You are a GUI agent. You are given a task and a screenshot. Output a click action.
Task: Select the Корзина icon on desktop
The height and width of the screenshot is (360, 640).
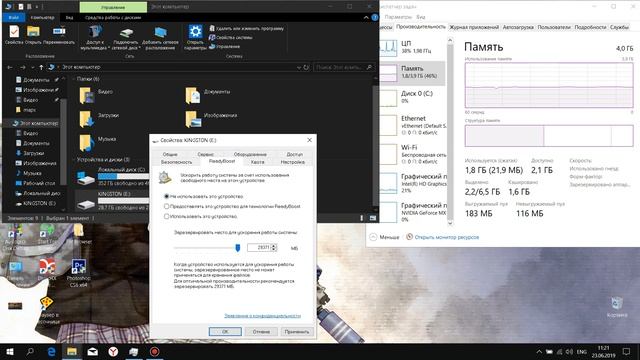pyautogui.click(x=616, y=307)
